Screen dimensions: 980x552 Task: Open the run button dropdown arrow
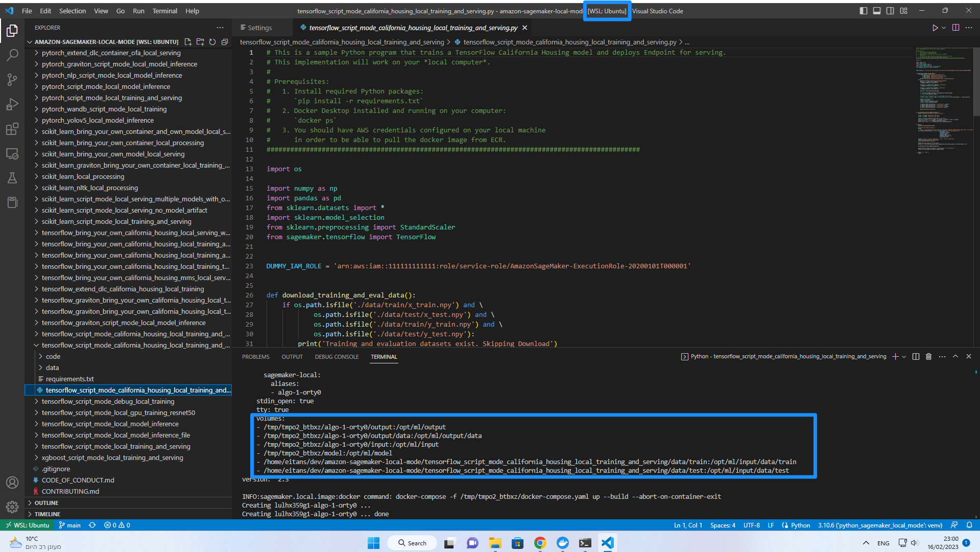pos(944,28)
